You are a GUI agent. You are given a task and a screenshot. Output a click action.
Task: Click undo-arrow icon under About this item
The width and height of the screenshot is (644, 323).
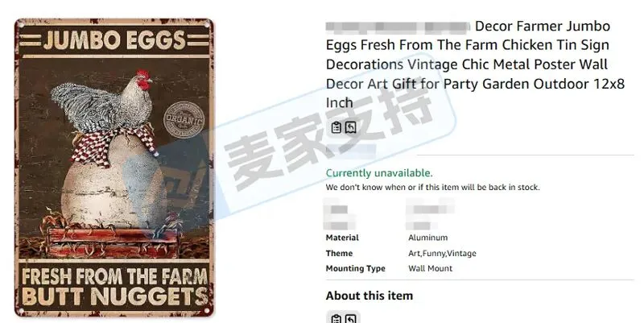pyautogui.click(x=350, y=319)
